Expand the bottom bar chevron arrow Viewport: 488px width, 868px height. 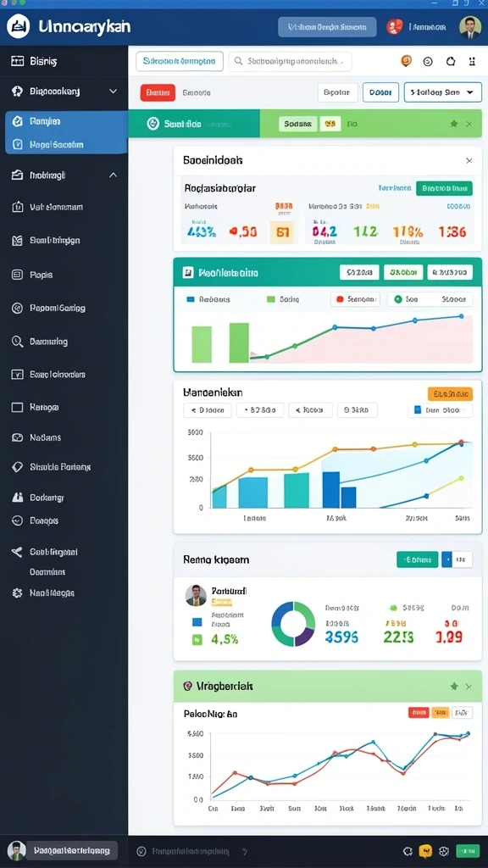(245, 851)
